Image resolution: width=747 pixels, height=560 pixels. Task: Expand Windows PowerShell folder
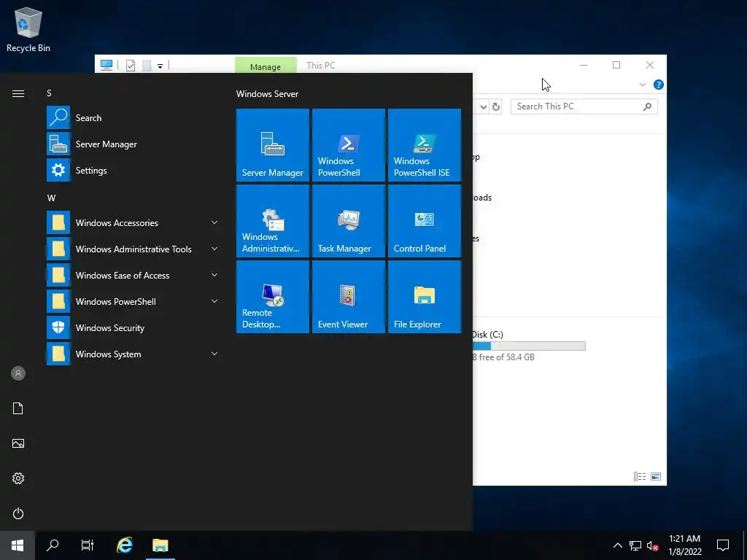point(133,301)
